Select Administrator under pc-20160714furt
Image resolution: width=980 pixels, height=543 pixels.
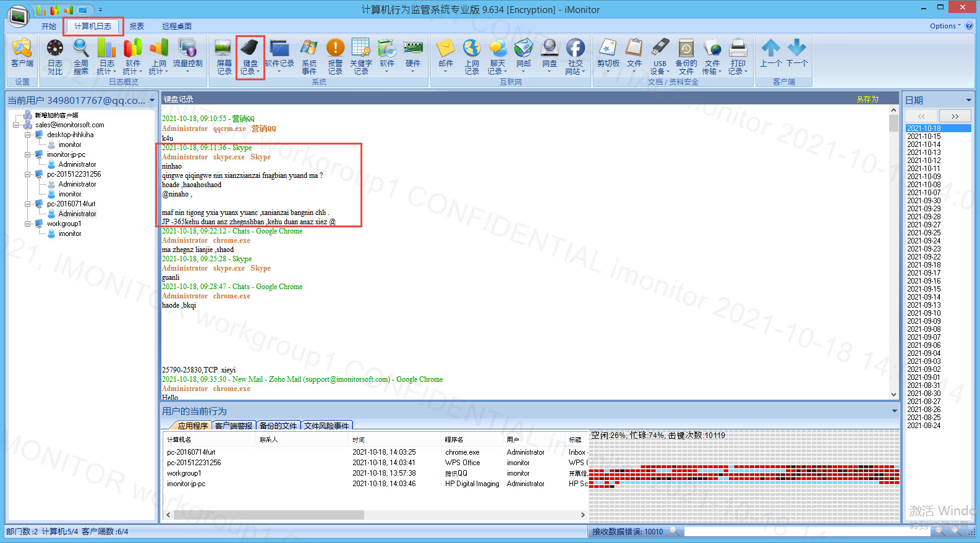click(x=77, y=214)
